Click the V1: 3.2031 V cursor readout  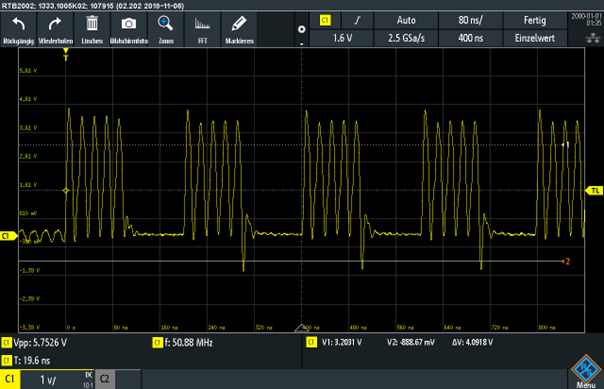(x=342, y=342)
